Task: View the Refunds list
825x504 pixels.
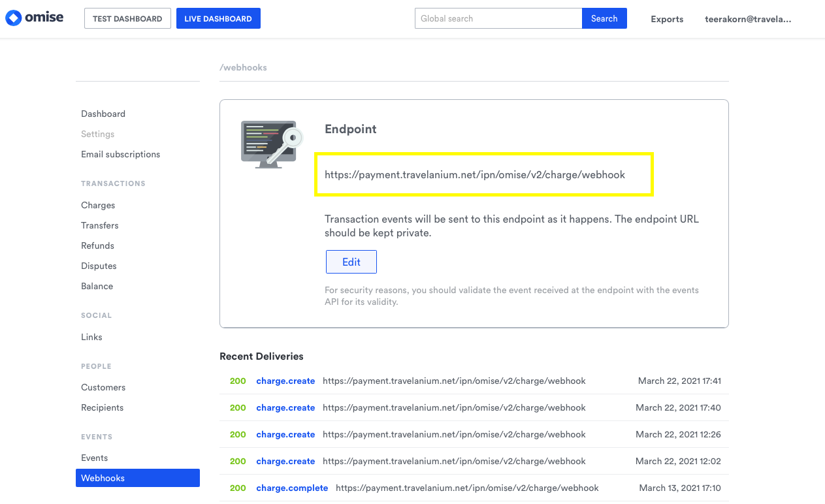Action: pos(97,245)
